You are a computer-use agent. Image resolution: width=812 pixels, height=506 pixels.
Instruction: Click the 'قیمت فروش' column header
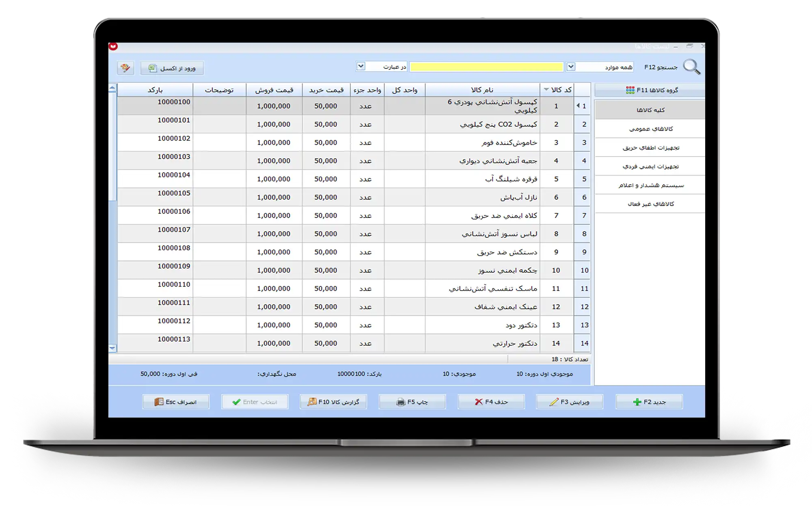coord(274,90)
